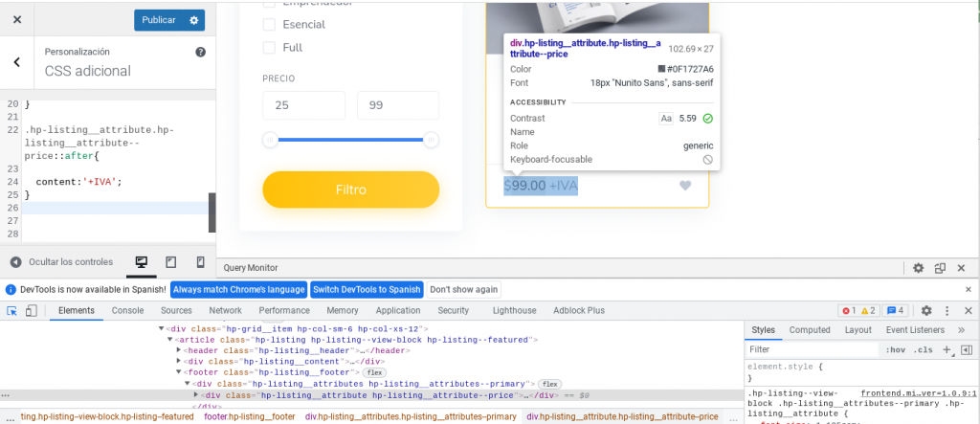Viewport: 980px width, 424px height.
Task: Go back with the left chevron arrow
Action: point(17,62)
